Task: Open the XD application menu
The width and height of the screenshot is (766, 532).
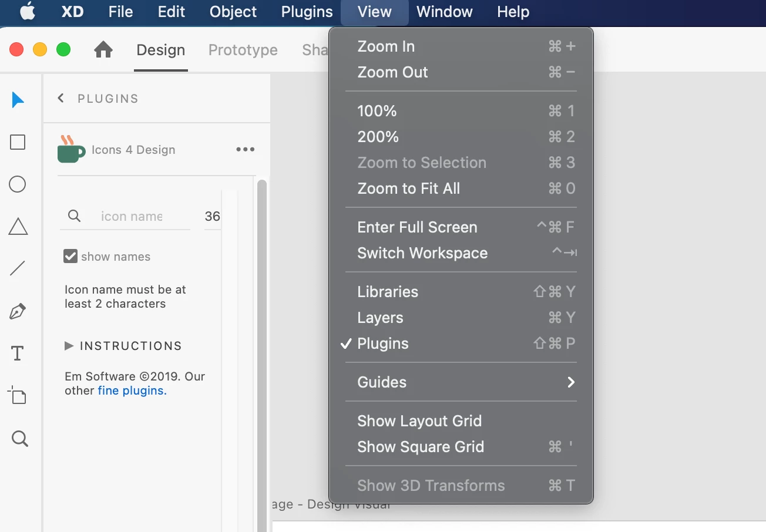Action: pyautogui.click(x=73, y=12)
